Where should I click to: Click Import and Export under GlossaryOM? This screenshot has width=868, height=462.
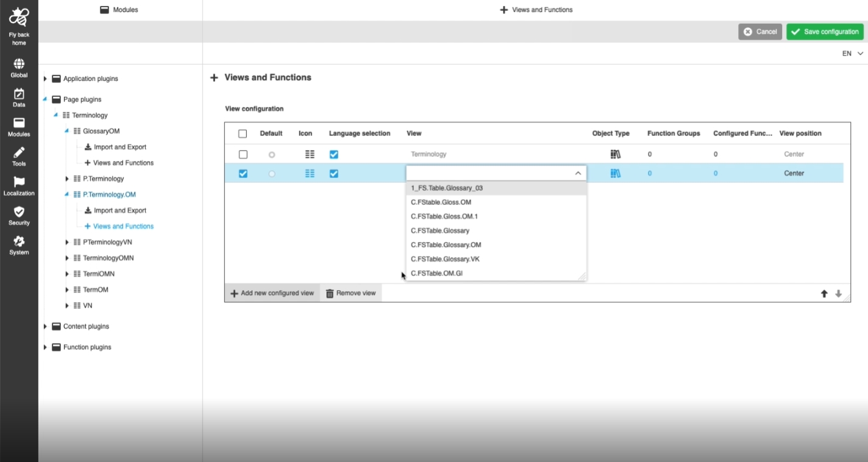[x=119, y=147]
